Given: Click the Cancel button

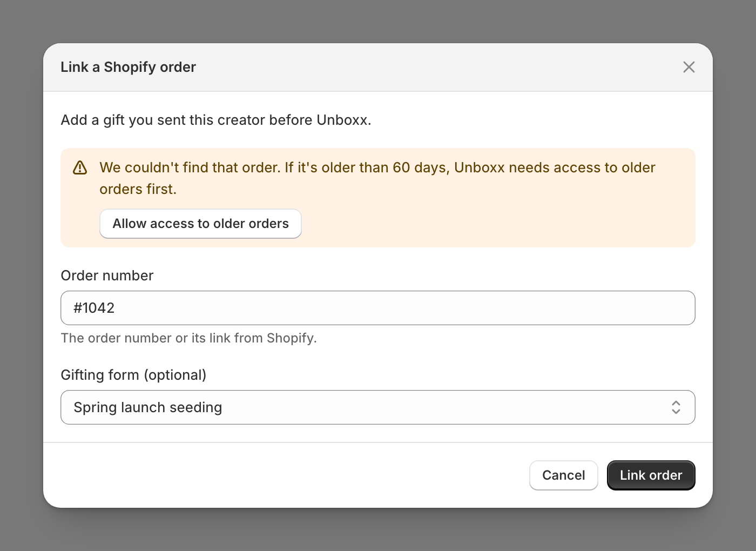Looking at the screenshot, I should [563, 475].
